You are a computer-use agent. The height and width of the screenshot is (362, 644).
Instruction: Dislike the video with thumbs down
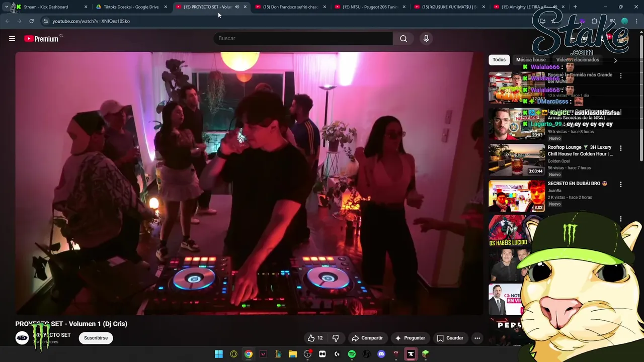336,338
